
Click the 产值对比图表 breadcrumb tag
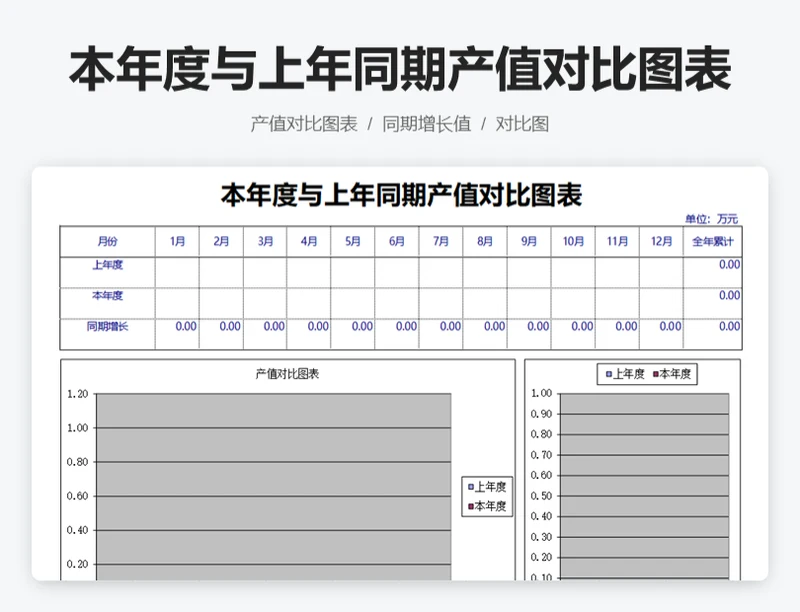[304, 124]
